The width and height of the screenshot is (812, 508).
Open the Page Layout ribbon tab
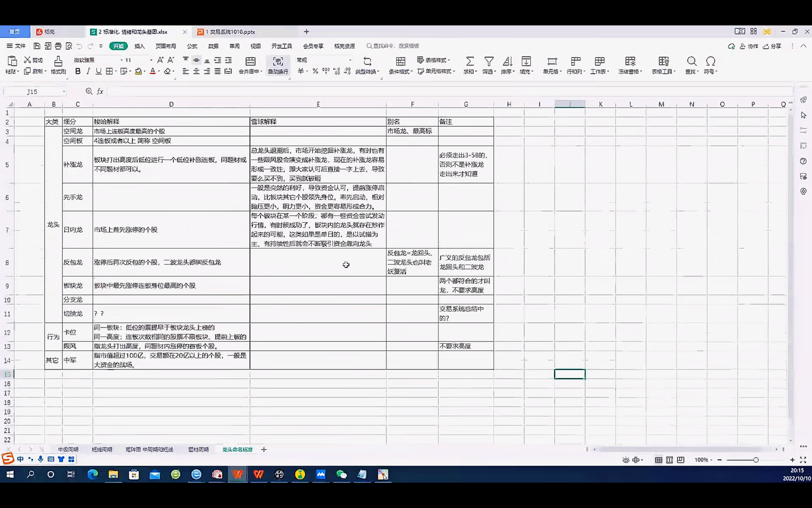pyautogui.click(x=166, y=46)
